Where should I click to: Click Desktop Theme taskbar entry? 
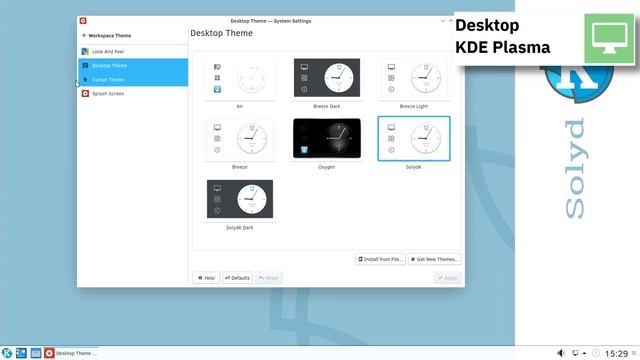pyautogui.click(x=72, y=353)
